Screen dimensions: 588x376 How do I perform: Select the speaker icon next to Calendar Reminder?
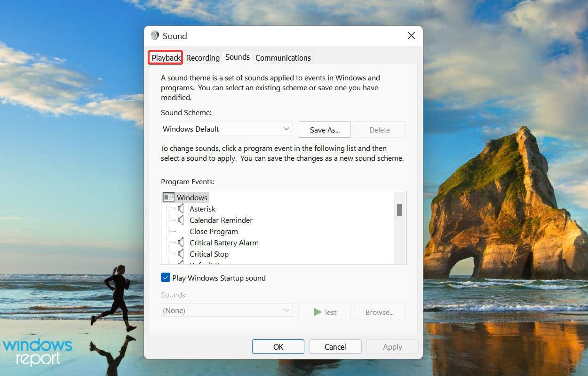click(182, 220)
